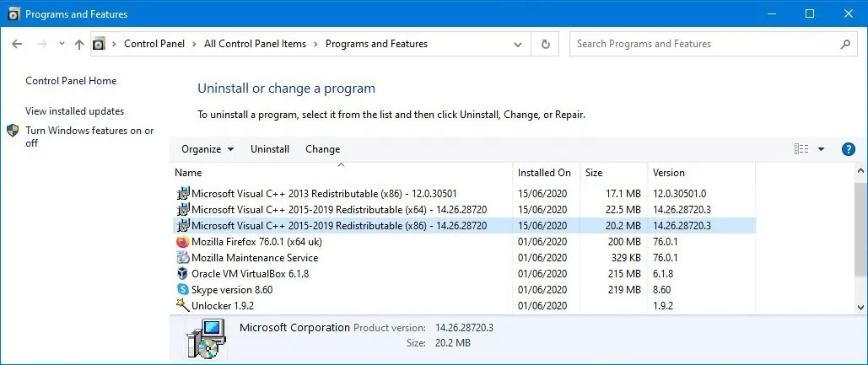The height and width of the screenshot is (365, 868).
Task: Click the Mozilla Maintenance Service icon
Action: [183, 258]
